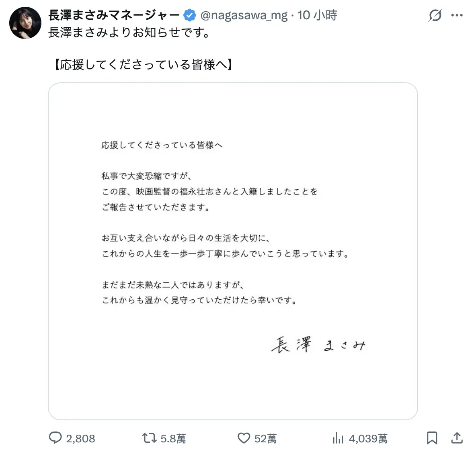Click the circular profile avatar photo
The height and width of the screenshot is (454, 476).
pyautogui.click(x=25, y=23)
